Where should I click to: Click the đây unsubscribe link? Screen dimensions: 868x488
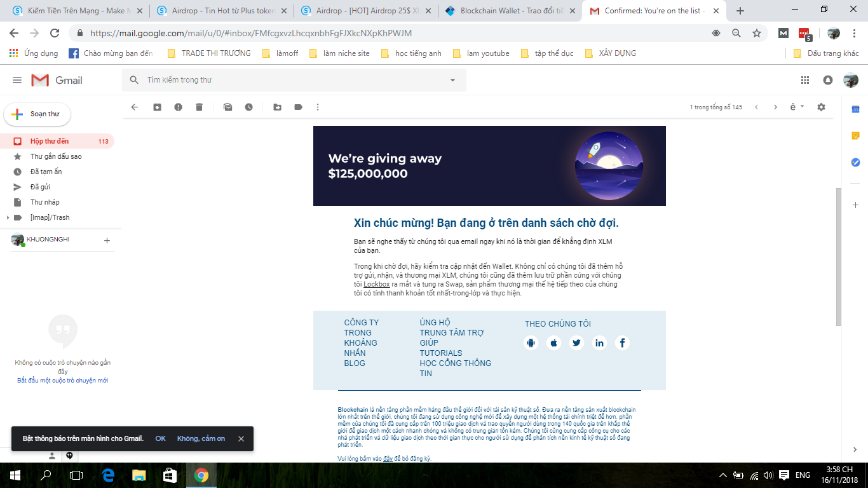click(388, 459)
